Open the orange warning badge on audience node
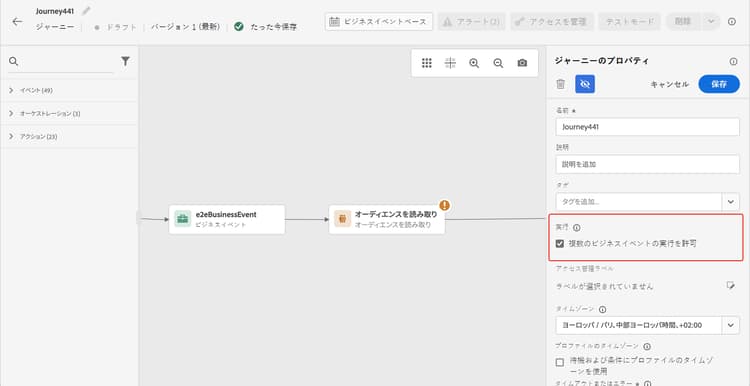750x386 pixels. click(444, 205)
